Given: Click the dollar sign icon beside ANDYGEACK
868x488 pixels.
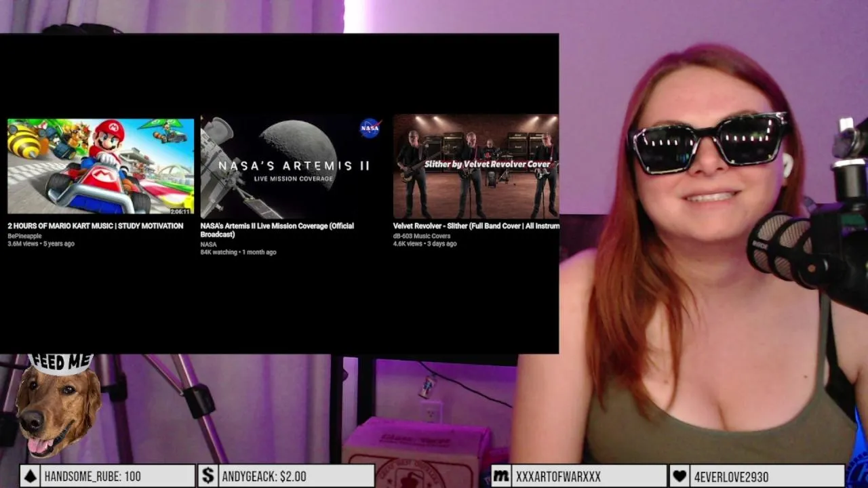Looking at the screenshot, I should coord(208,476).
